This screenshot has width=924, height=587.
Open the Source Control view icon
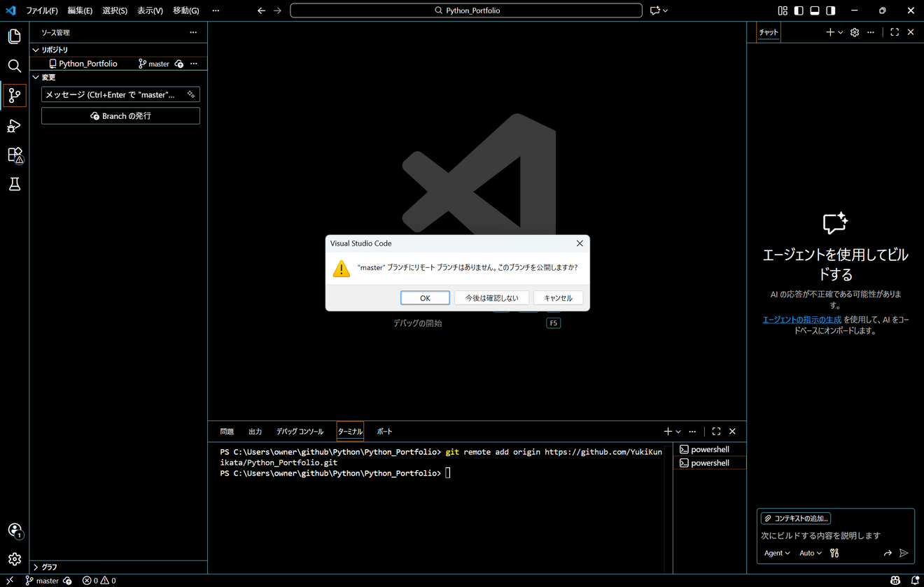click(14, 96)
